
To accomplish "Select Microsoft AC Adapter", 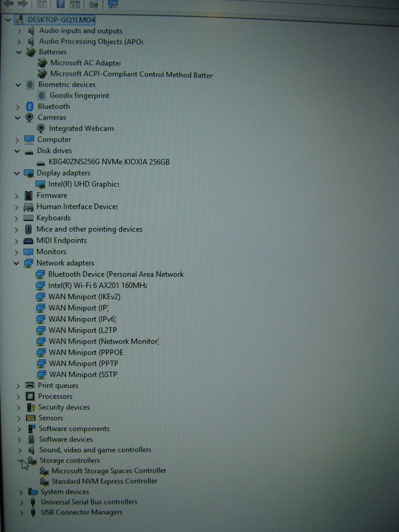I will tap(85, 63).
